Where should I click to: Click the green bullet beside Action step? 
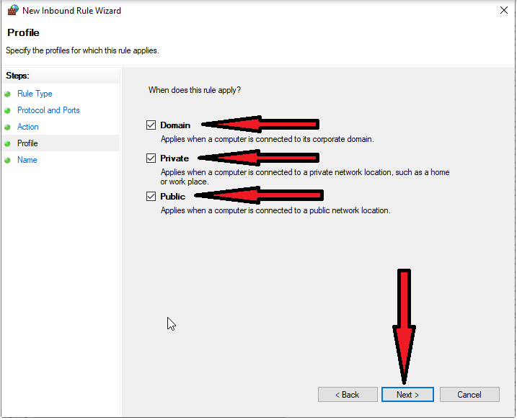(8, 128)
